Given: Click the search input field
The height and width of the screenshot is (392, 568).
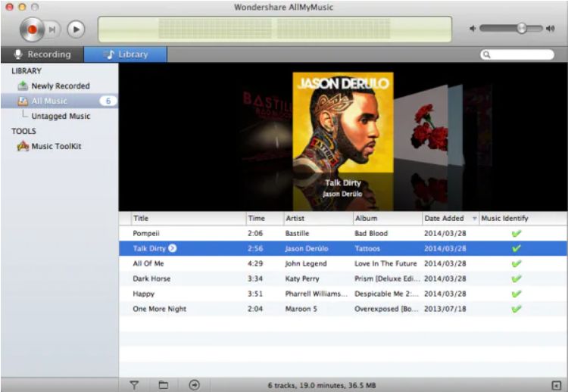Looking at the screenshot, I should 517,54.
